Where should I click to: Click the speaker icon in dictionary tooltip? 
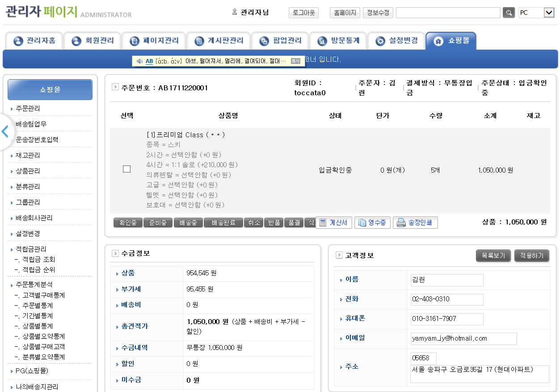(139, 61)
